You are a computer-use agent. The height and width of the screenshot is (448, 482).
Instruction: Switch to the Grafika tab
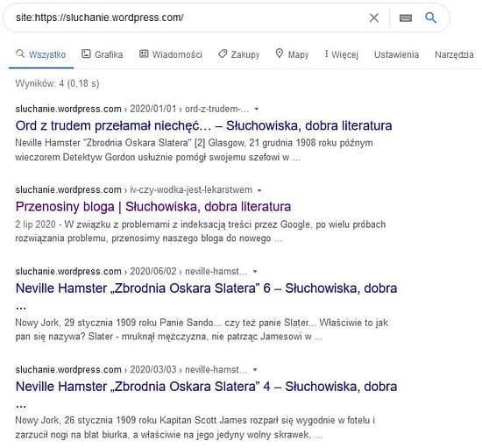point(102,54)
